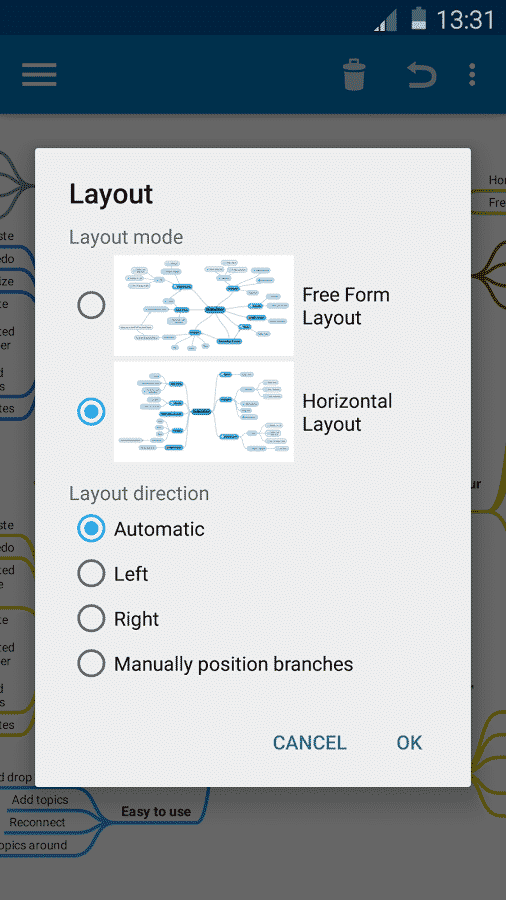Click the Horizontal Layout preview thumbnail
This screenshot has height=900, width=506.
click(x=204, y=412)
